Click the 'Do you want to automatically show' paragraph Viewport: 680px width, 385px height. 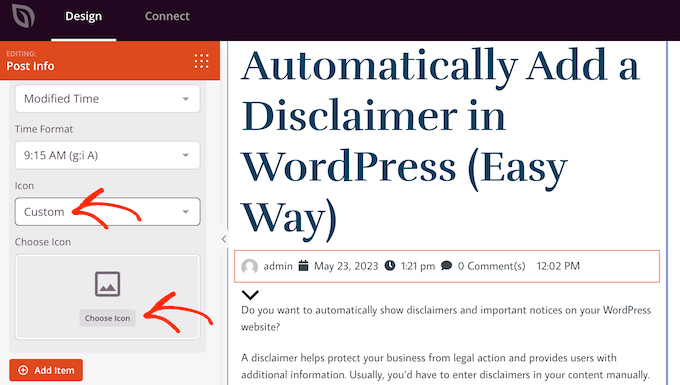click(x=446, y=319)
